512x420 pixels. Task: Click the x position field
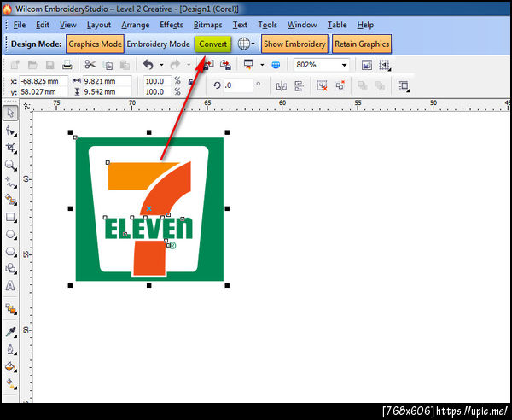pos(44,81)
